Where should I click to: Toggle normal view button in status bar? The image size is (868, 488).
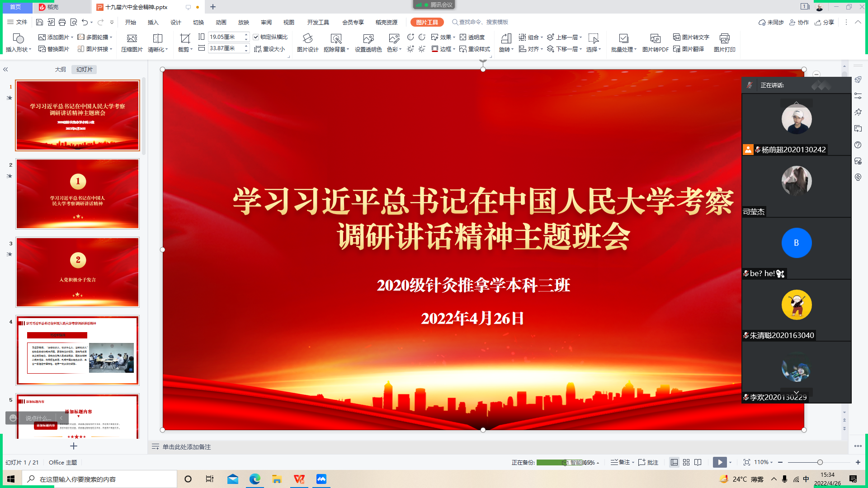pos(674,462)
